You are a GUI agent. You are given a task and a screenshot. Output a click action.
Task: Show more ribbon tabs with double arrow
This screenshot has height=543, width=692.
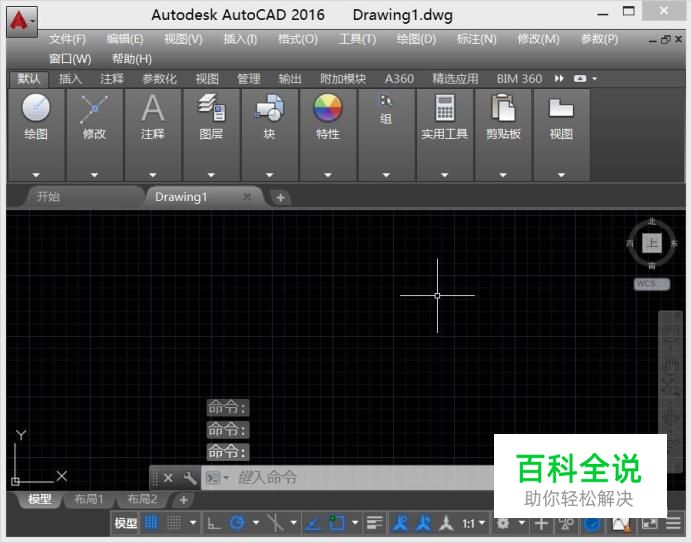[559, 79]
